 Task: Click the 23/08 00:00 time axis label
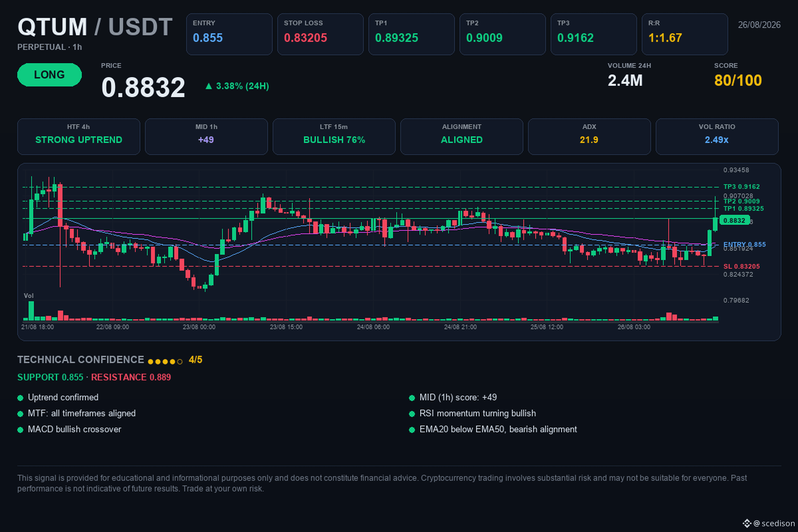pos(199,327)
